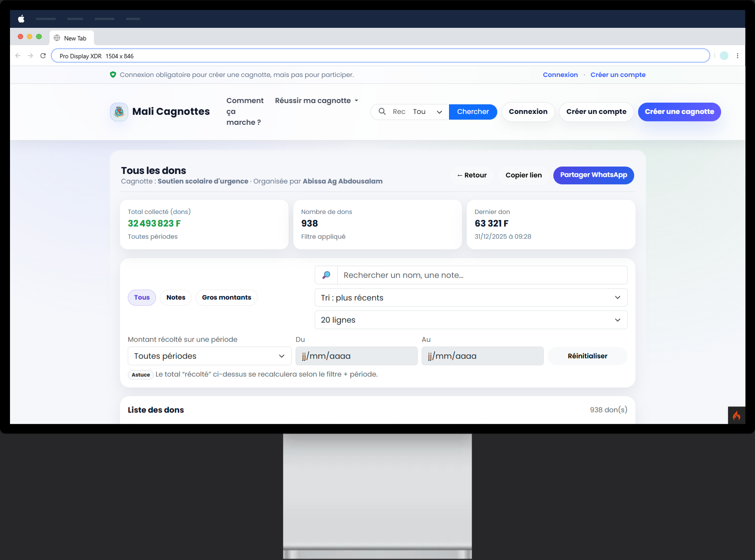The image size is (755, 560).
Task: Click the magnifying glass in header search
Action: (382, 112)
